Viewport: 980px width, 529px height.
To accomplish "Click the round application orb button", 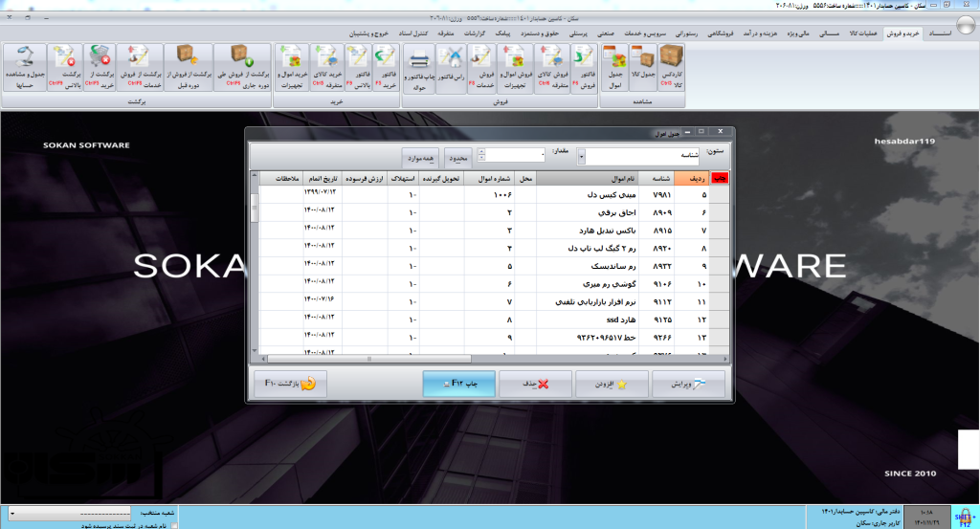I will pos(966,25).
